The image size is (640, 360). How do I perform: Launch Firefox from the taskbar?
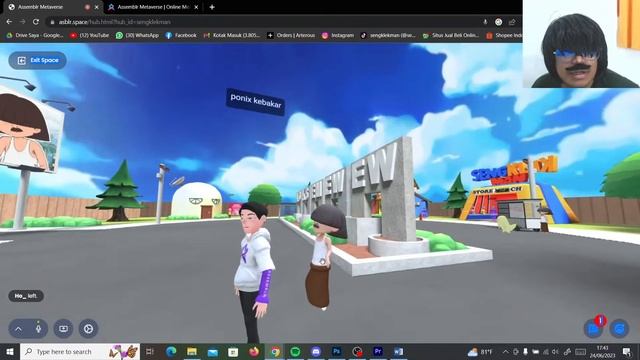(254, 351)
